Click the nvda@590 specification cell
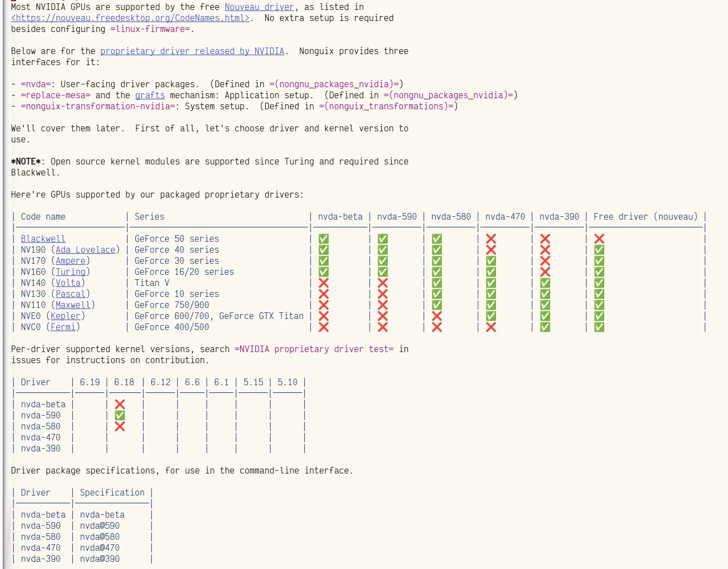The height and width of the screenshot is (569, 728). pyautogui.click(x=100, y=526)
